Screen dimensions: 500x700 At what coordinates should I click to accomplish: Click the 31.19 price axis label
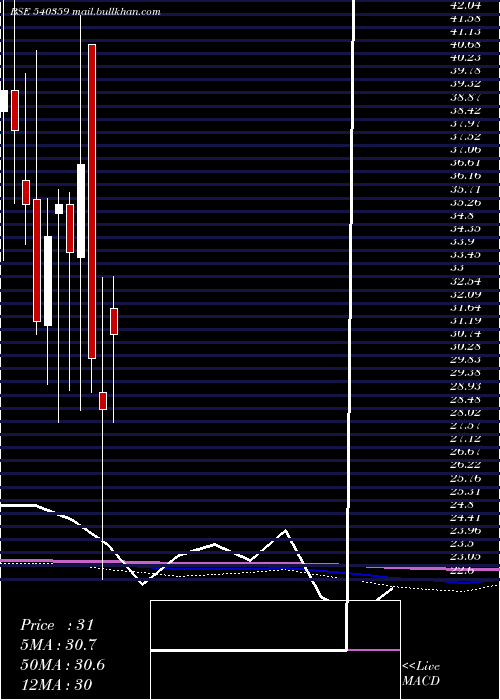[x=466, y=320]
